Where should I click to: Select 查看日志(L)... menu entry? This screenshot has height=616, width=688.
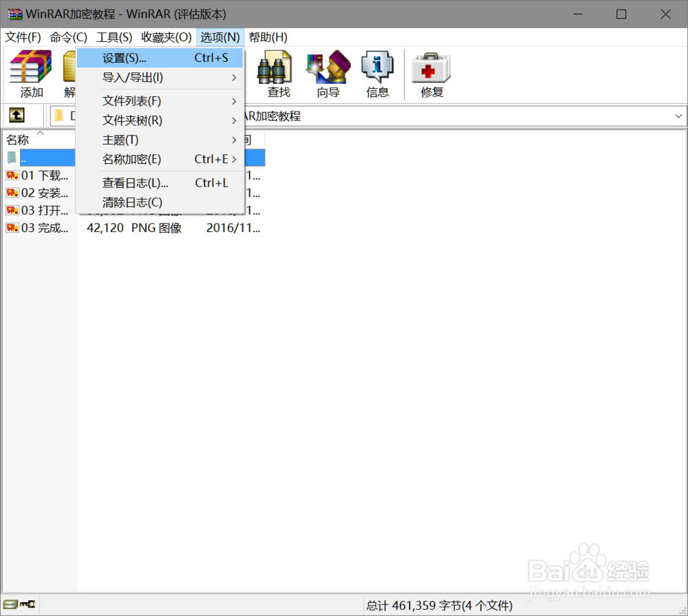[160, 182]
